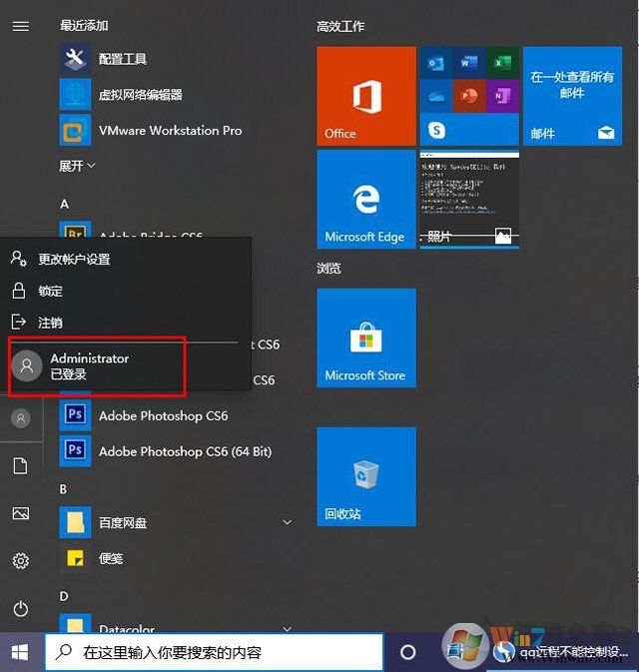
Task: Expand the Datacolor folder chevron
Action: point(288,629)
